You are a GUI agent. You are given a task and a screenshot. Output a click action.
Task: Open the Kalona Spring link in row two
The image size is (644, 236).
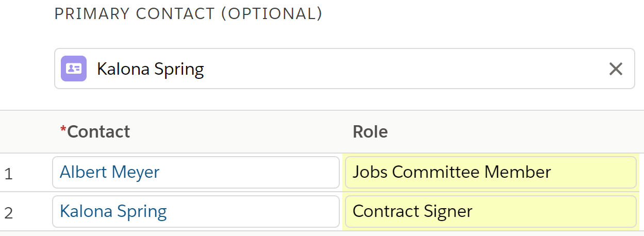(113, 211)
